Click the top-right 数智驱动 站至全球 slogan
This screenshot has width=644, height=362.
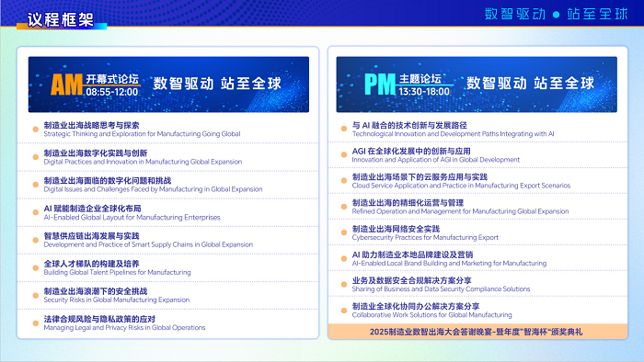pos(557,14)
